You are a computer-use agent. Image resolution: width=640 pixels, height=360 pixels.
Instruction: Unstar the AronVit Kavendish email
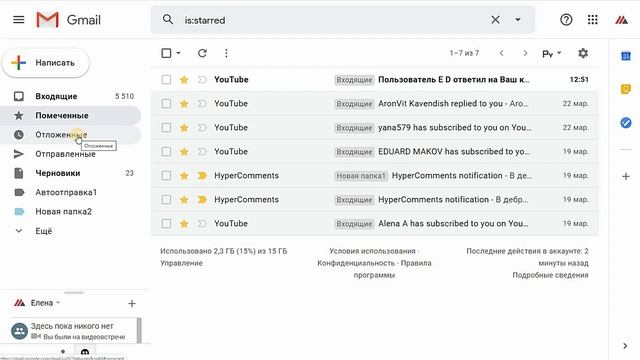[184, 104]
